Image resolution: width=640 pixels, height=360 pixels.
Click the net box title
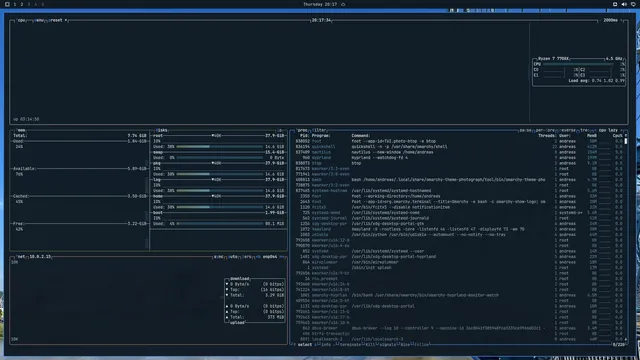[x=21, y=257]
